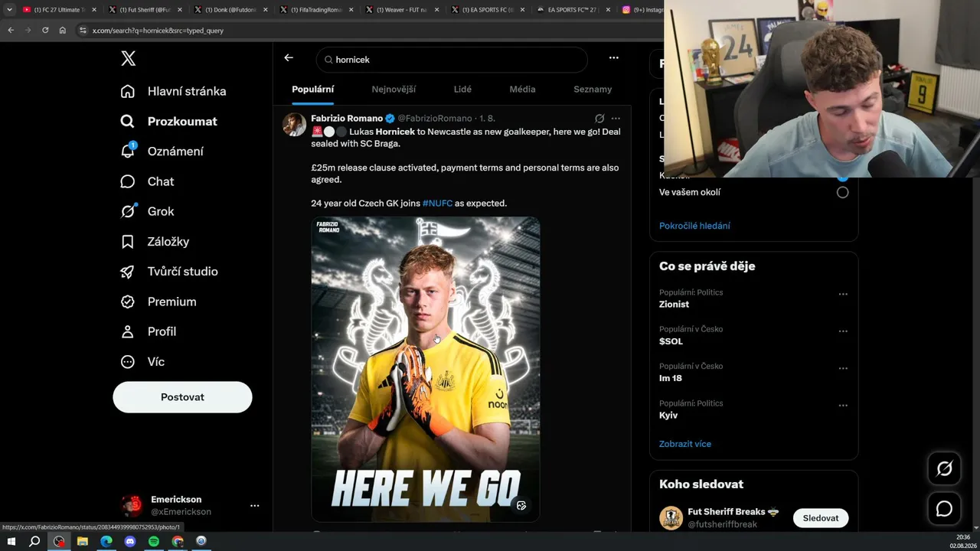Switch to the Nejnovější tab
Image resolution: width=980 pixels, height=551 pixels.
coord(394,90)
